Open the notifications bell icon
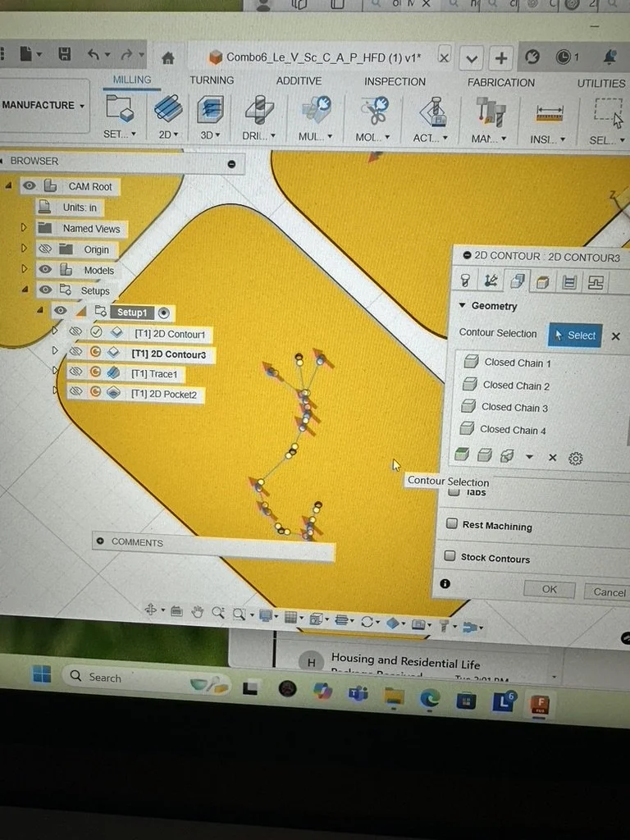 coord(609,57)
